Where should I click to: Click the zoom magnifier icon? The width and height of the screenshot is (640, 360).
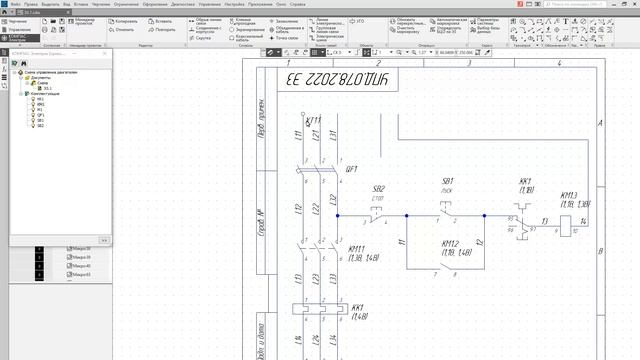click(399, 53)
